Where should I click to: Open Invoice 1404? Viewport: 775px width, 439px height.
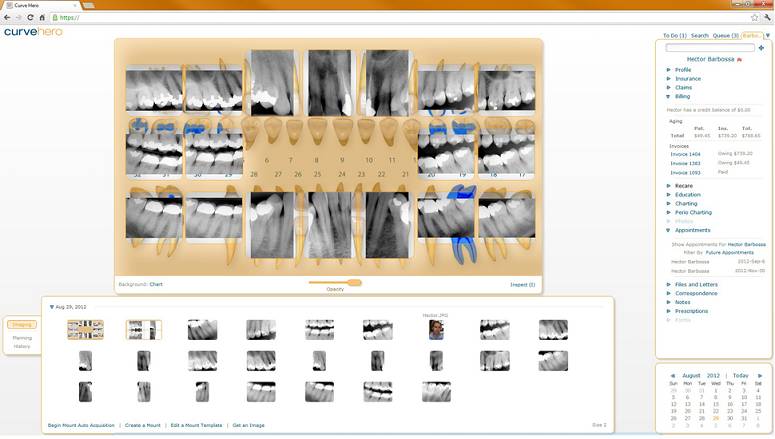685,154
